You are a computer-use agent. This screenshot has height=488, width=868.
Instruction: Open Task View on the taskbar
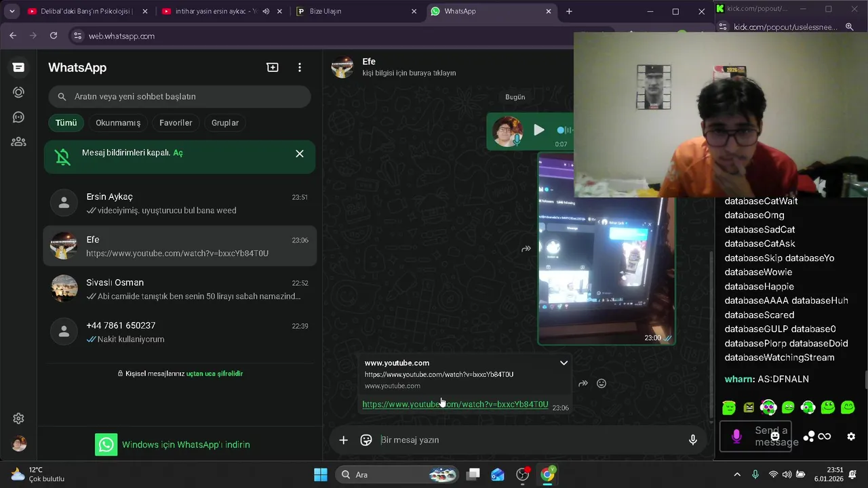coord(473,474)
